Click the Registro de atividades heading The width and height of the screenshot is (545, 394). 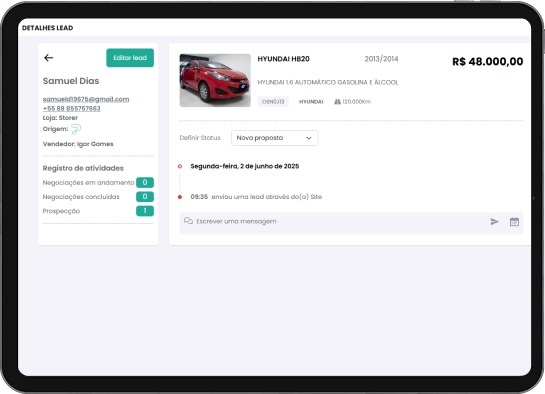click(83, 168)
